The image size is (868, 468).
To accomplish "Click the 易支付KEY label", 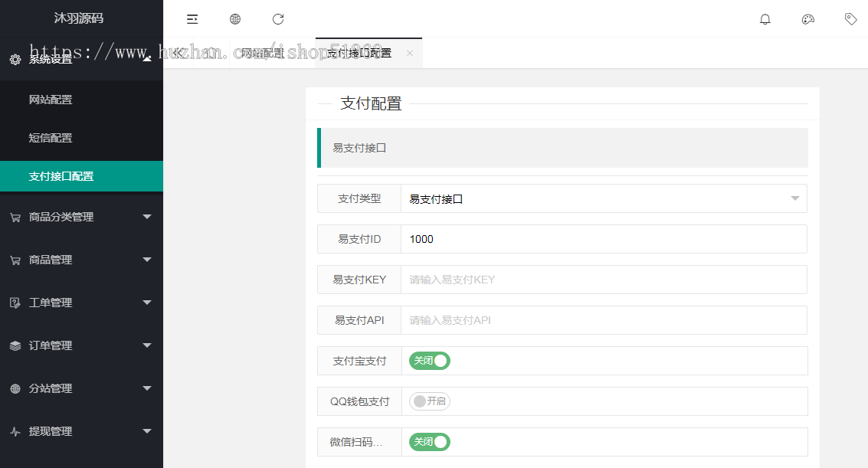I will tap(359, 280).
